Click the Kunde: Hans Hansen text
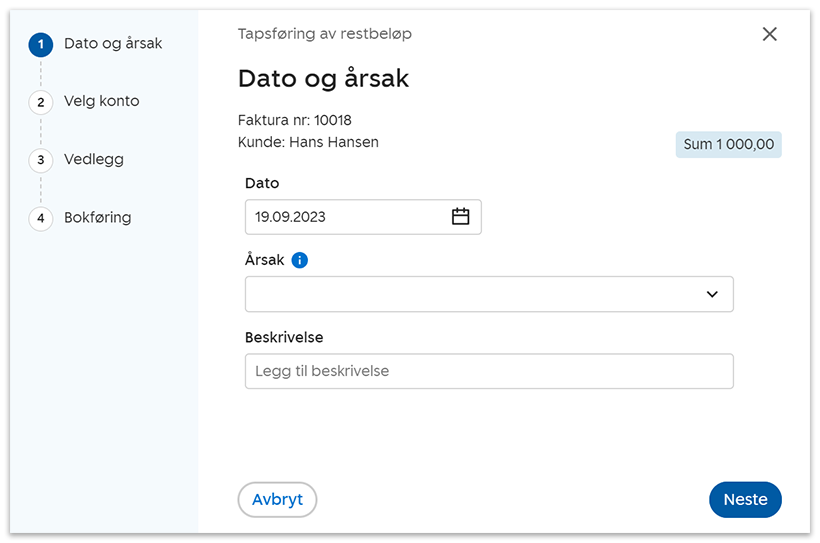The width and height of the screenshot is (820, 543). (308, 142)
